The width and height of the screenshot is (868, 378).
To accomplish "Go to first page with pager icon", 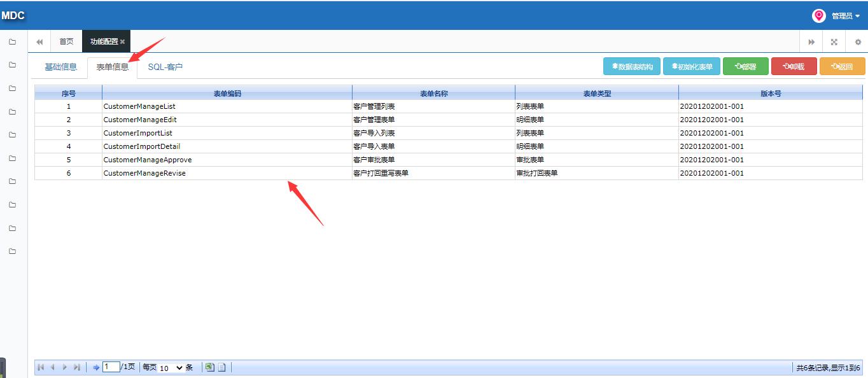I will [41, 367].
